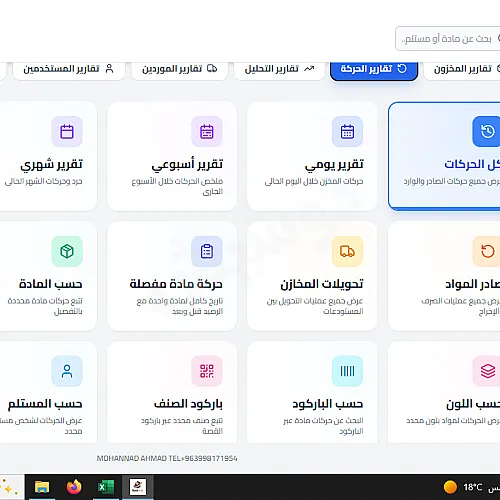The width and height of the screenshot is (500, 500).
Task: Open the warehouse transfers truck icon
Action: pyautogui.click(x=347, y=251)
